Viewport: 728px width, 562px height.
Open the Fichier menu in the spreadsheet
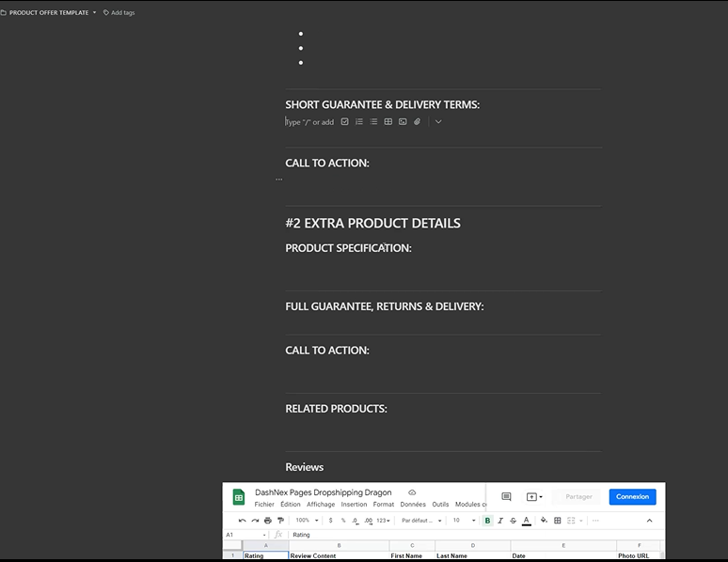pyautogui.click(x=264, y=505)
